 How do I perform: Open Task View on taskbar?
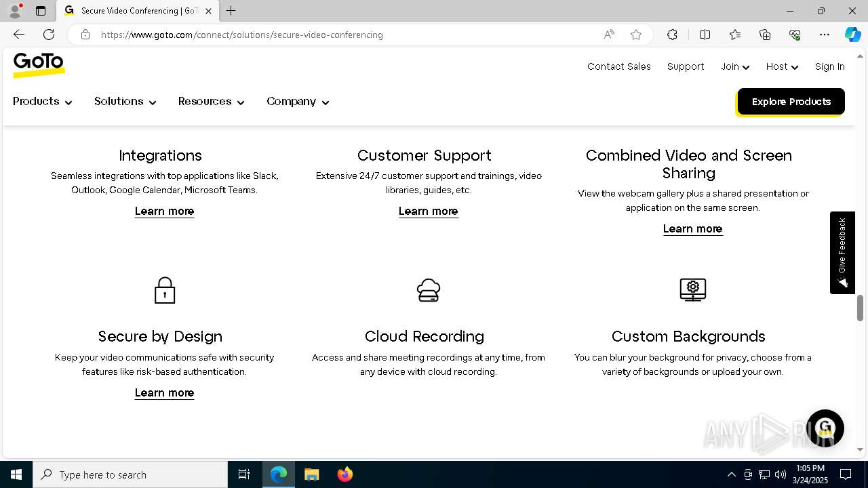click(244, 474)
